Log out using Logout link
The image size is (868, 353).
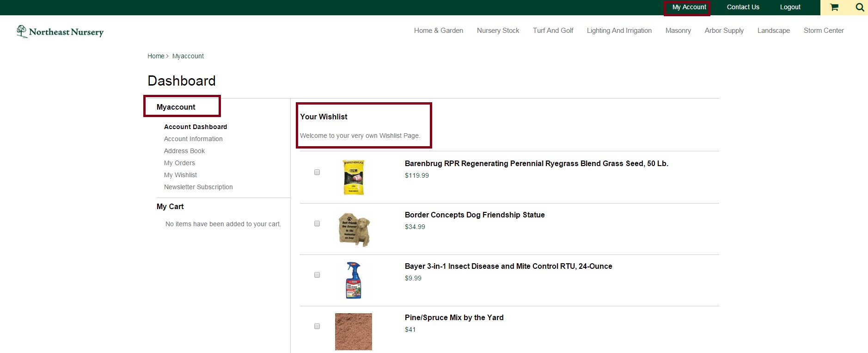click(x=790, y=7)
